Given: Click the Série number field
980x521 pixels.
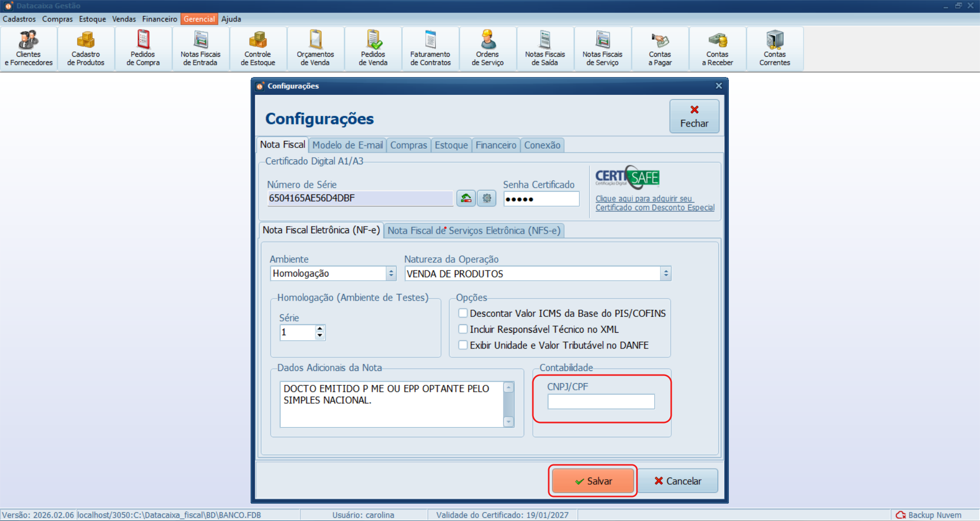Looking at the screenshot, I should (x=298, y=332).
